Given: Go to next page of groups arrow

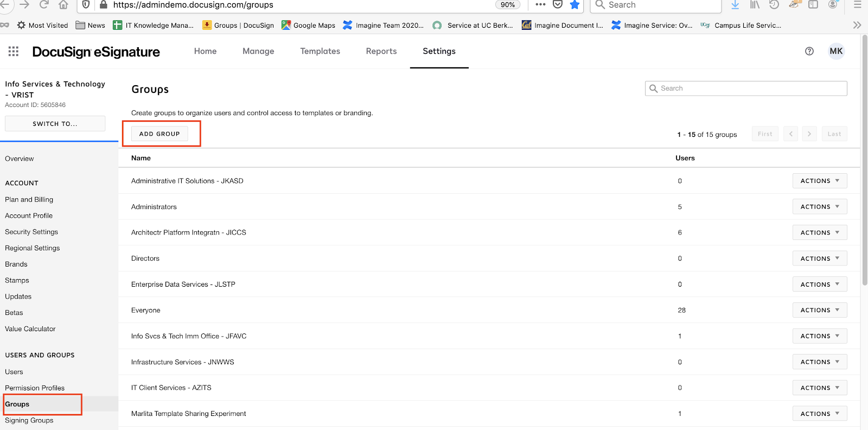Looking at the screenshot, I should click(809, 134).
